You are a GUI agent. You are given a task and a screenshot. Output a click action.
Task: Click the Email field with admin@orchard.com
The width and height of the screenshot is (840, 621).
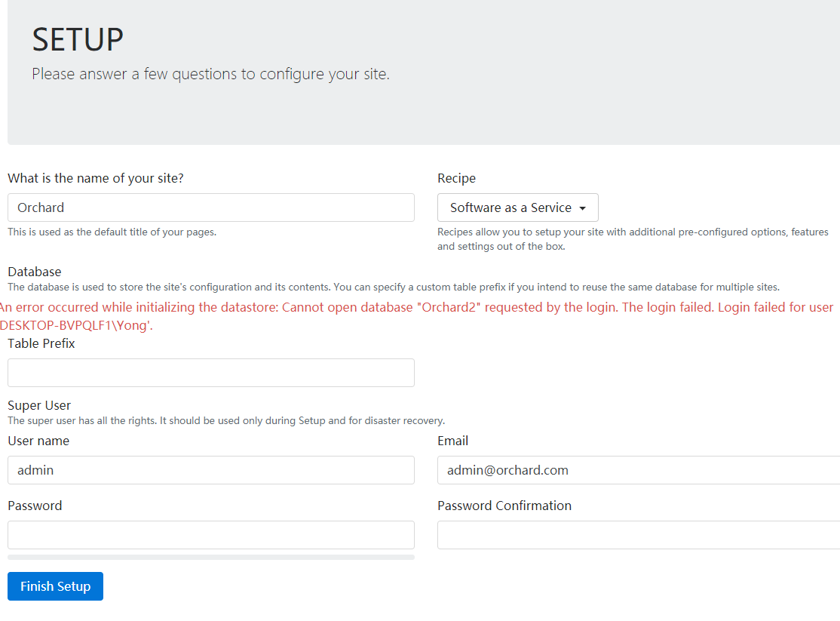coord(639,470)
